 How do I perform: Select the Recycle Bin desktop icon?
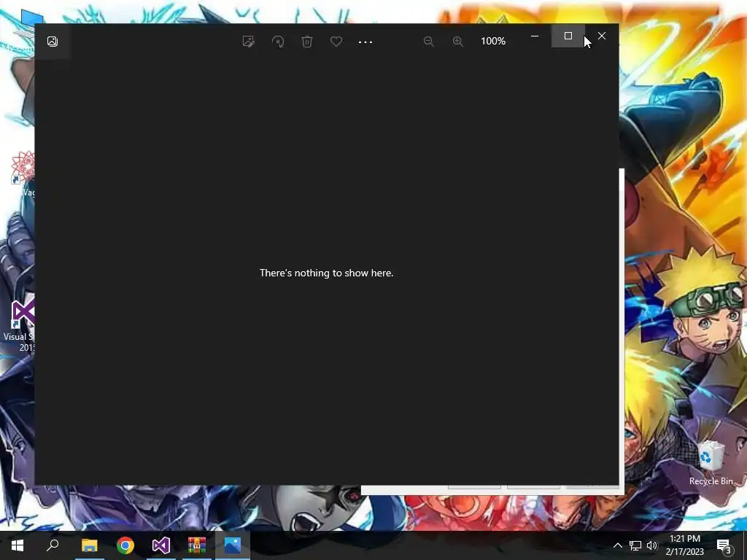(711, 462)
